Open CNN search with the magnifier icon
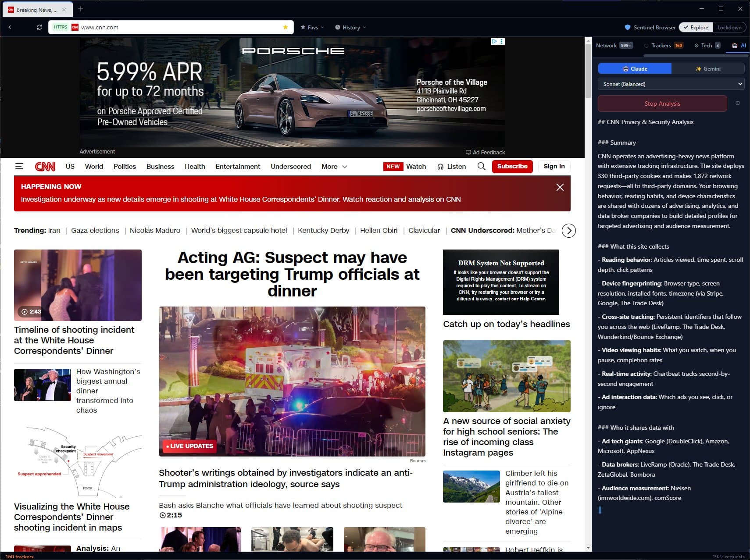The image size is (750, 560). [x=482, y=167]
